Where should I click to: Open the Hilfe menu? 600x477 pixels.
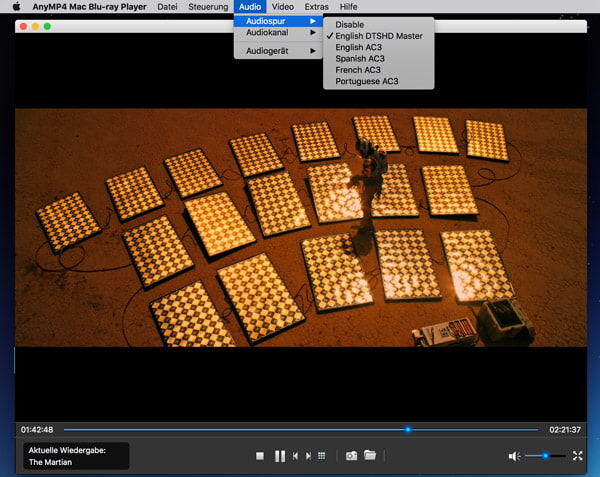pyautogui.click(x=349, y=7)
